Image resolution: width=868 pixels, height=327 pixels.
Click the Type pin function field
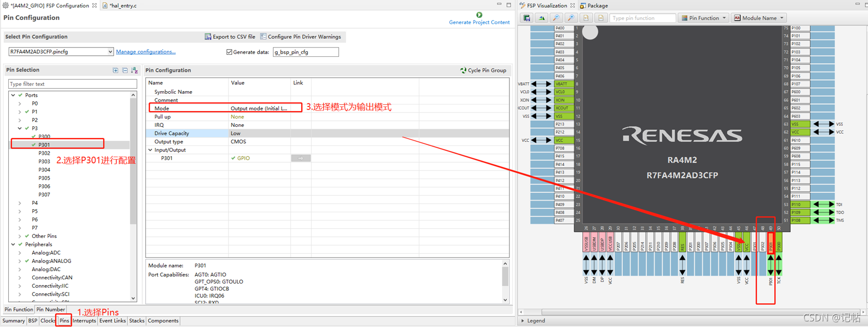point(643,18)
